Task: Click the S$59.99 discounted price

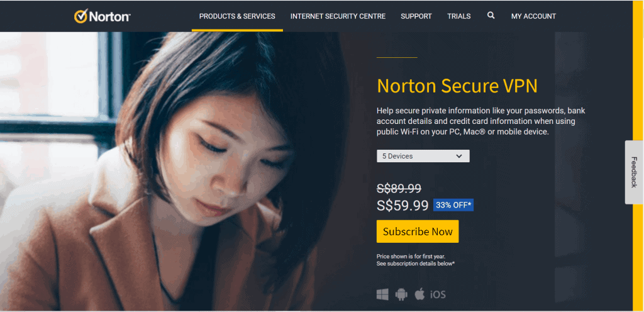Action: coord(402,205)
